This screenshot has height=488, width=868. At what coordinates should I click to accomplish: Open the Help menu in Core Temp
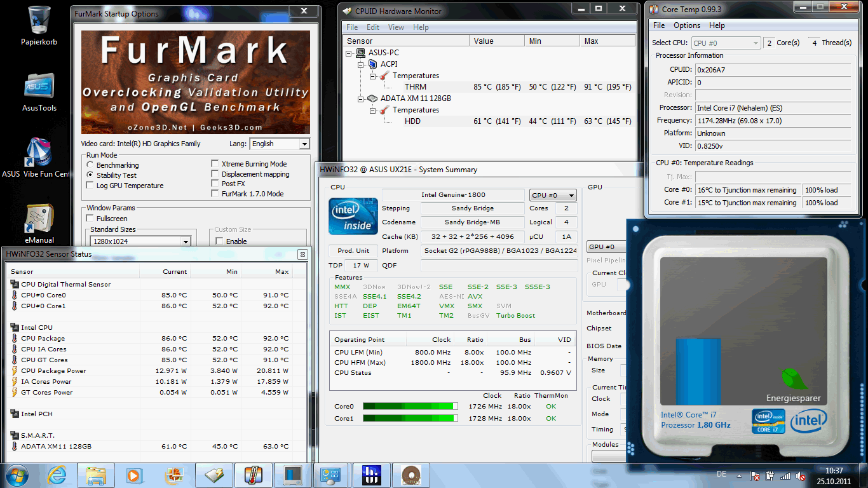click(717, 25)
